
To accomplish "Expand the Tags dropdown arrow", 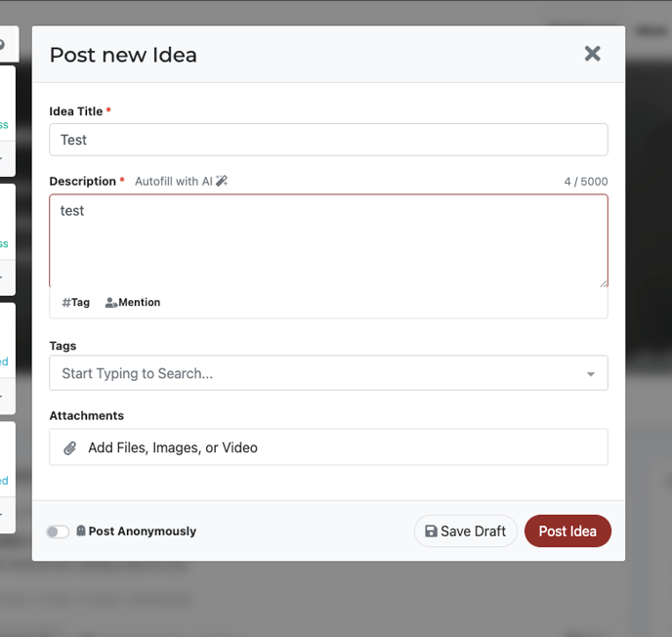I will [x=591, y=374].
